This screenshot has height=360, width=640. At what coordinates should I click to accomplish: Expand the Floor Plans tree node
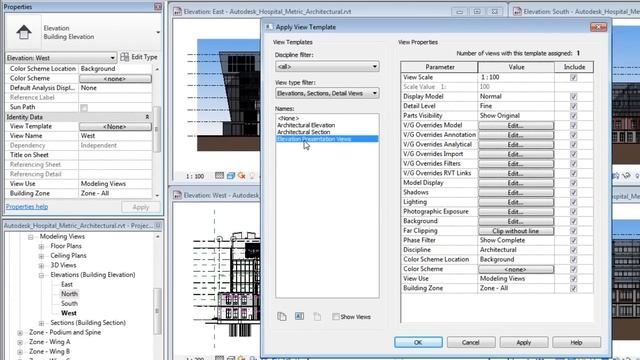(x=41, y=246)
